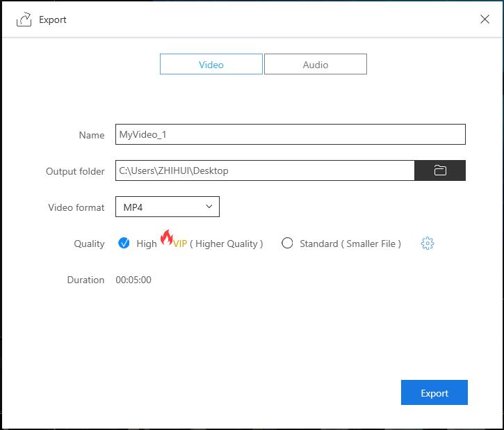
Task: Open quality settings gear icon
Action: (x=427, y=244)
